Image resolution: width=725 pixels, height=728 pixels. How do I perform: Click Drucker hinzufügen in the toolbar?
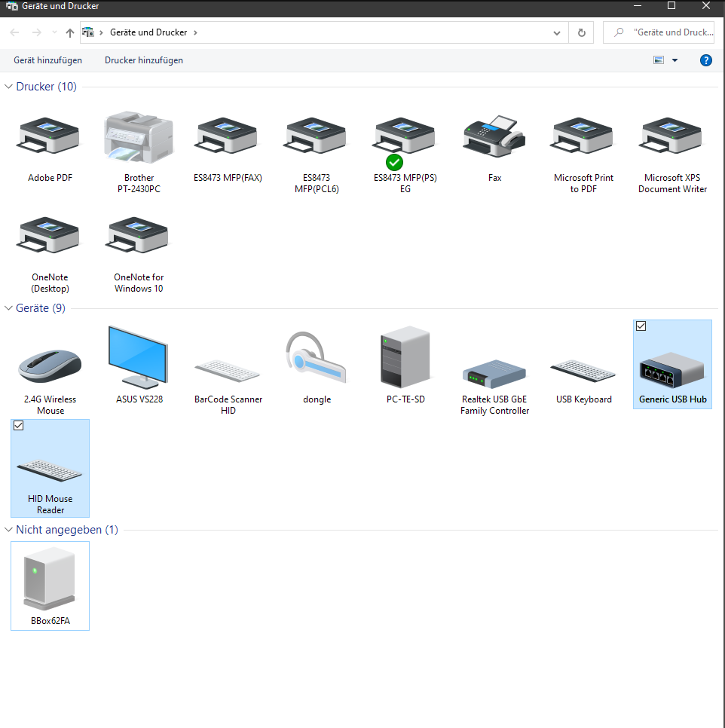(144, 60)
